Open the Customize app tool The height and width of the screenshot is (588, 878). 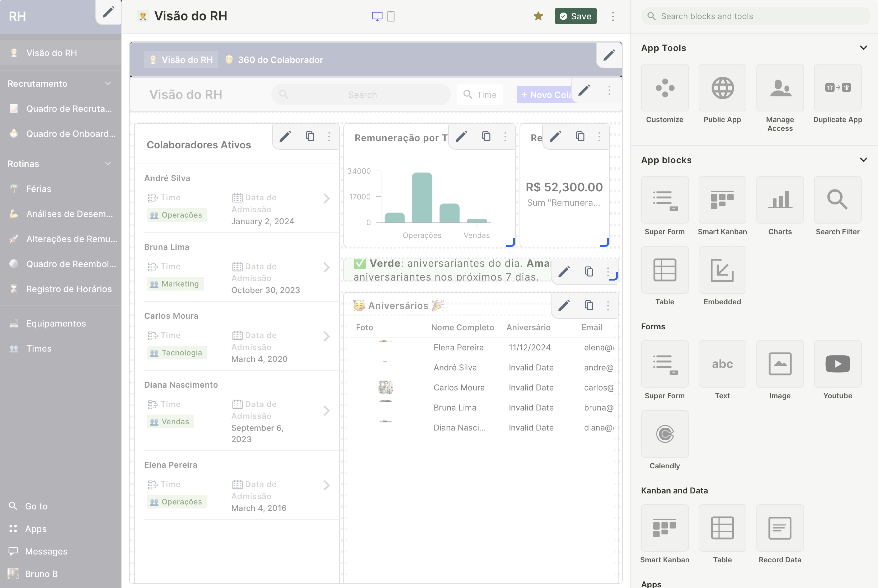[x=665, y=87]
